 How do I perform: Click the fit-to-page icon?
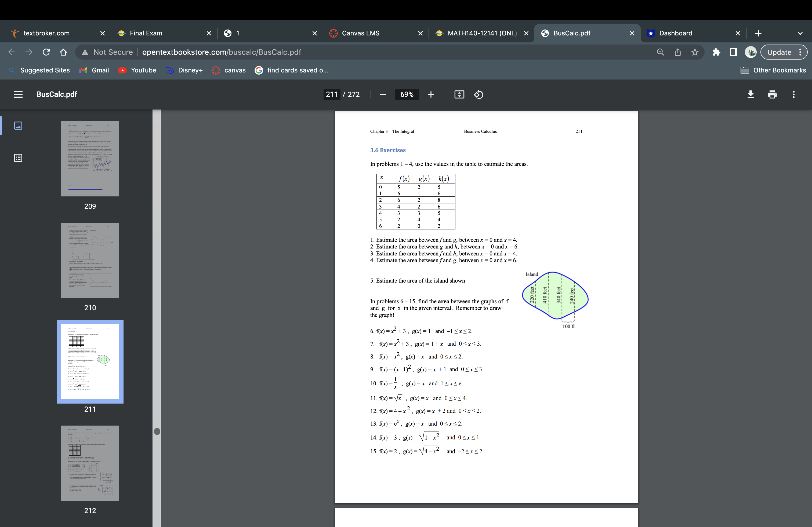click(x=459, y=94)
